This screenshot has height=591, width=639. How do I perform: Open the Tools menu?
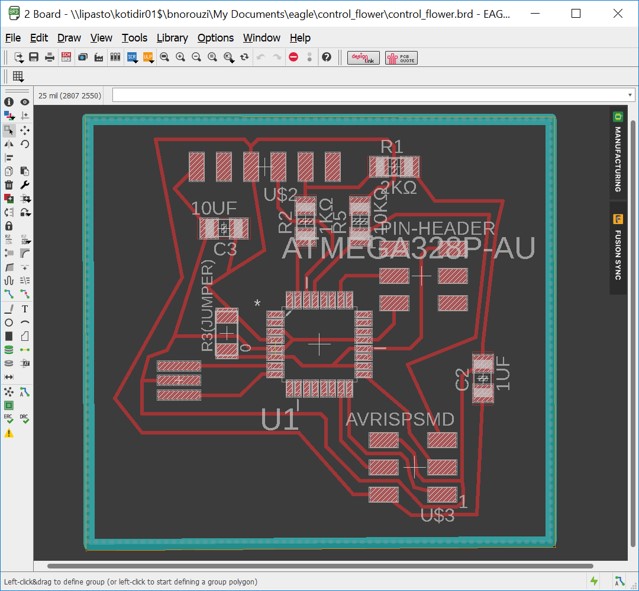pos(134,38)
